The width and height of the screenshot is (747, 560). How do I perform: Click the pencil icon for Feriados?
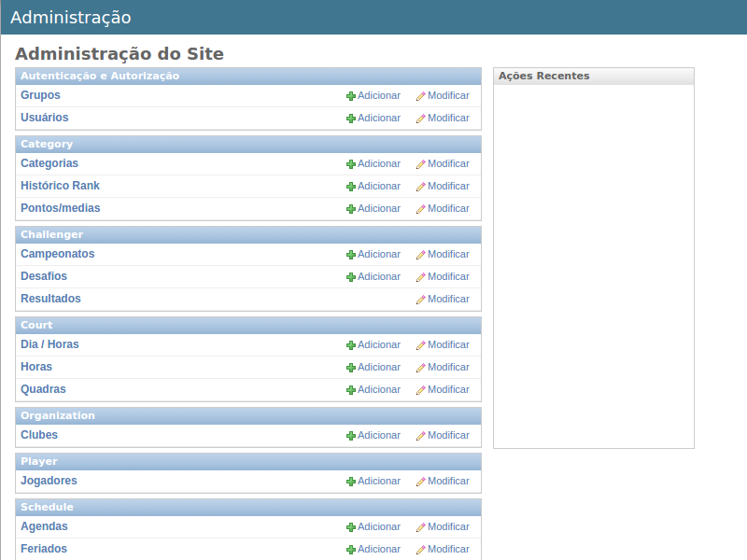pyautogui.click(x=421, y=550)
